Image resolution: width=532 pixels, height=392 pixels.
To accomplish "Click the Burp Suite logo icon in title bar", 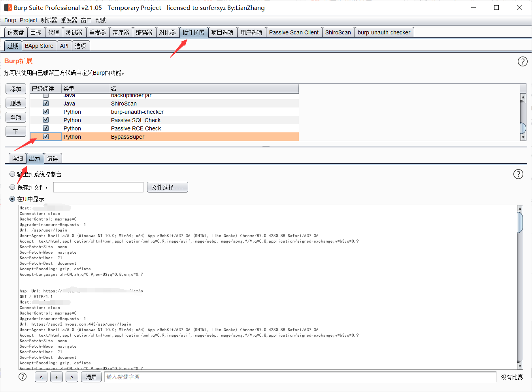I will click(x=8, y=8).
